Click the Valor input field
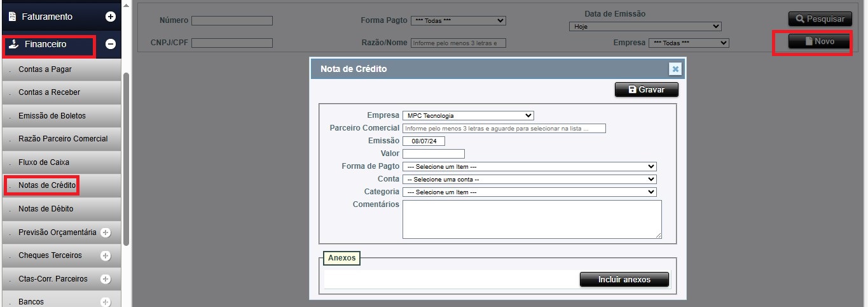 434,153
